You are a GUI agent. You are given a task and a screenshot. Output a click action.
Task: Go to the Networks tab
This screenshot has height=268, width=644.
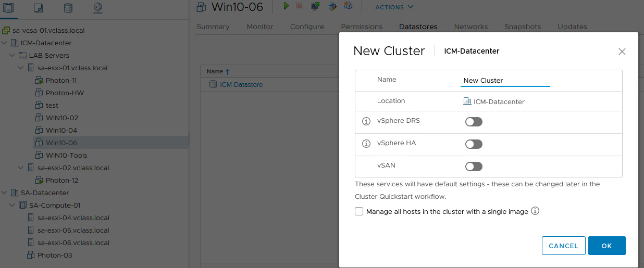[471, 27]
